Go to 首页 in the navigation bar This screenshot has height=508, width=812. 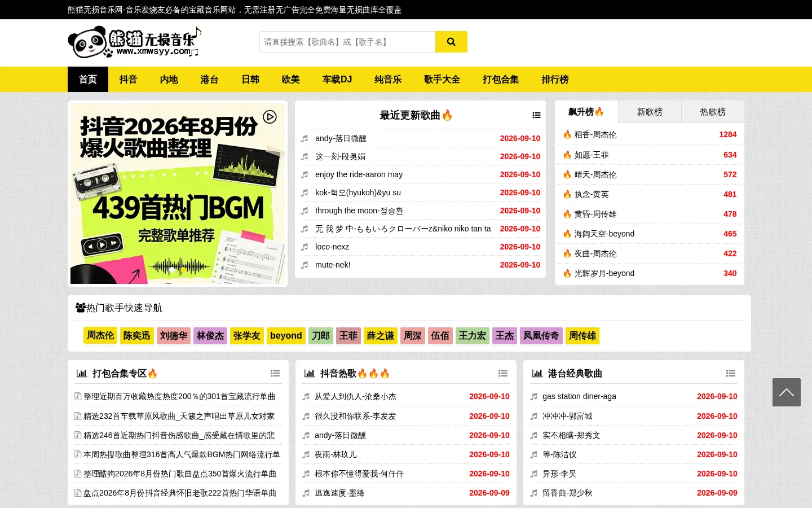[88, 79]
